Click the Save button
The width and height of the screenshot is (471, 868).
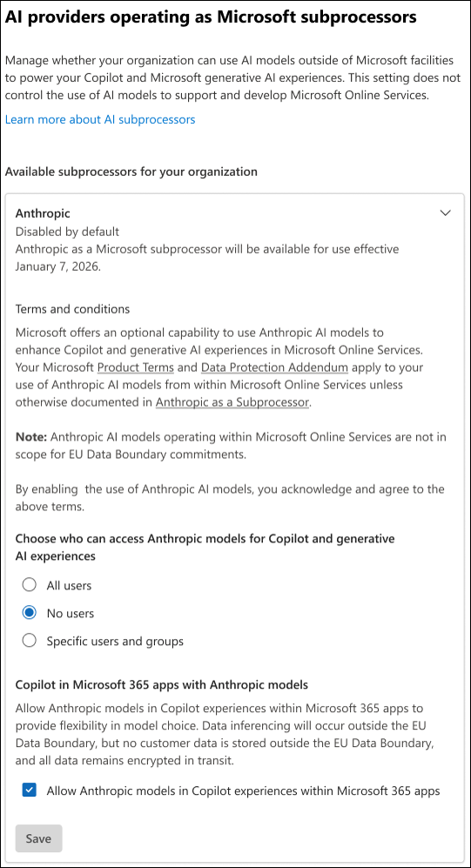tap(39, 838)
